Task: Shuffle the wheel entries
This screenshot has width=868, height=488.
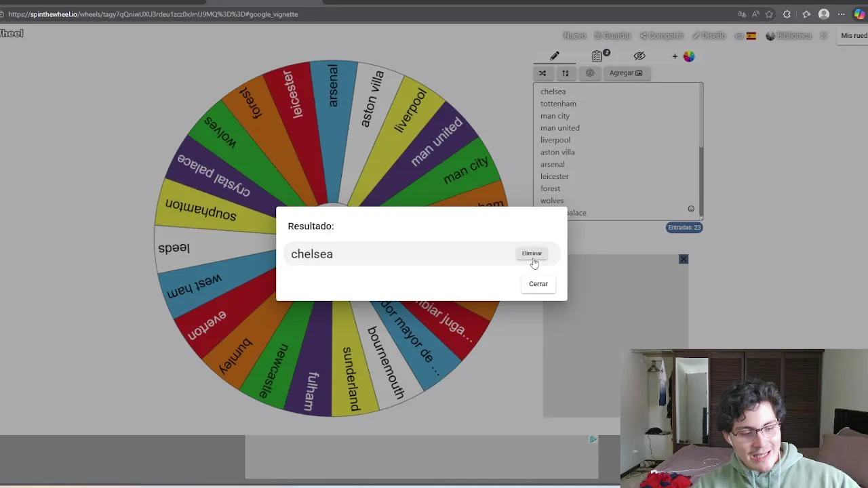Action: (542, 73)
